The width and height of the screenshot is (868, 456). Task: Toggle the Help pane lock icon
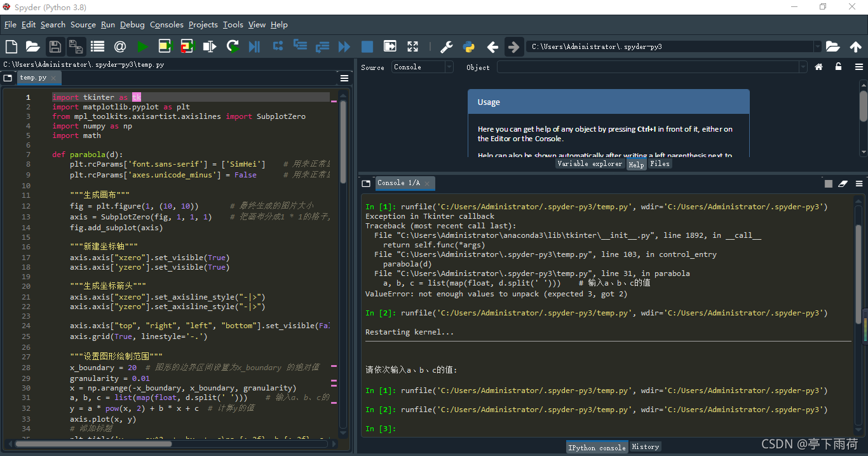click(x=839, y=67)
